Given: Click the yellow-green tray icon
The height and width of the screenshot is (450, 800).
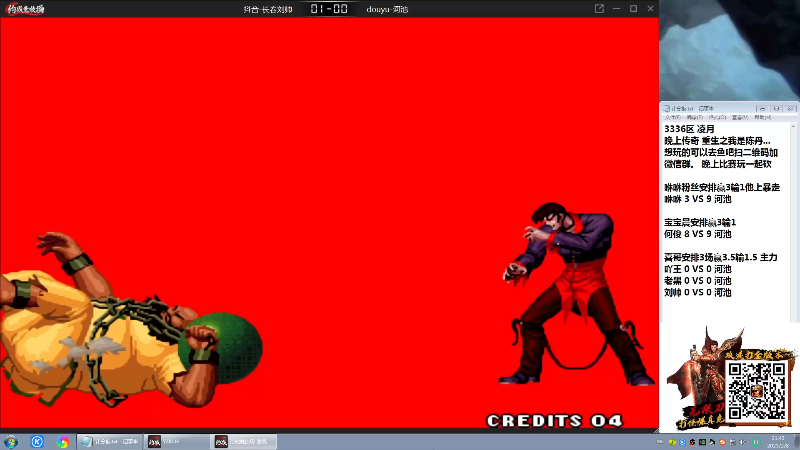Looking at the screenshot, I should point(672,442).
